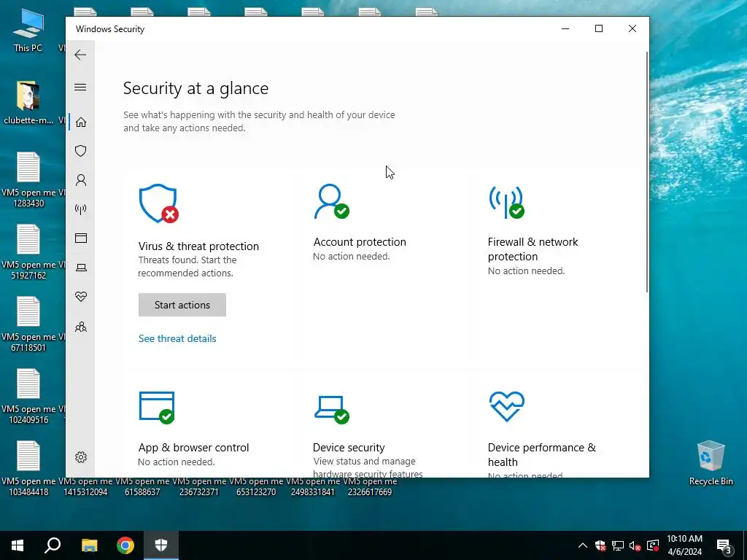Open Account protection heading
Viewport: 747px width, 560px height.
[x=360, y=242]
